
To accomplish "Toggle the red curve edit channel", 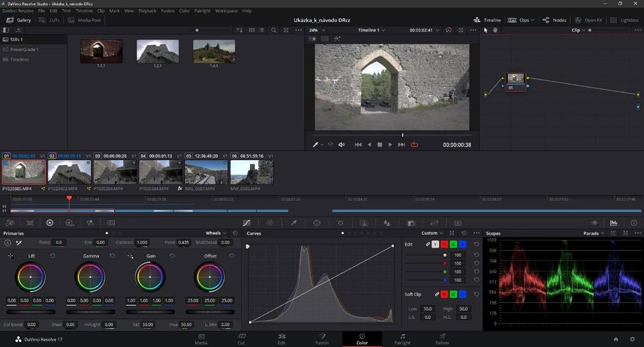I will click(444, 244).
